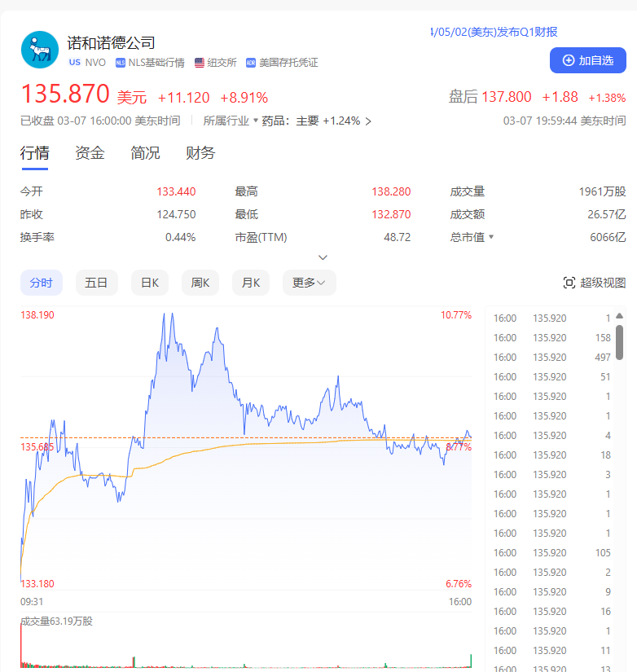Viewport: 637px width, 672px height.
Task: Expand the 总市值 market cap dropdown
Action: [491, 237]
